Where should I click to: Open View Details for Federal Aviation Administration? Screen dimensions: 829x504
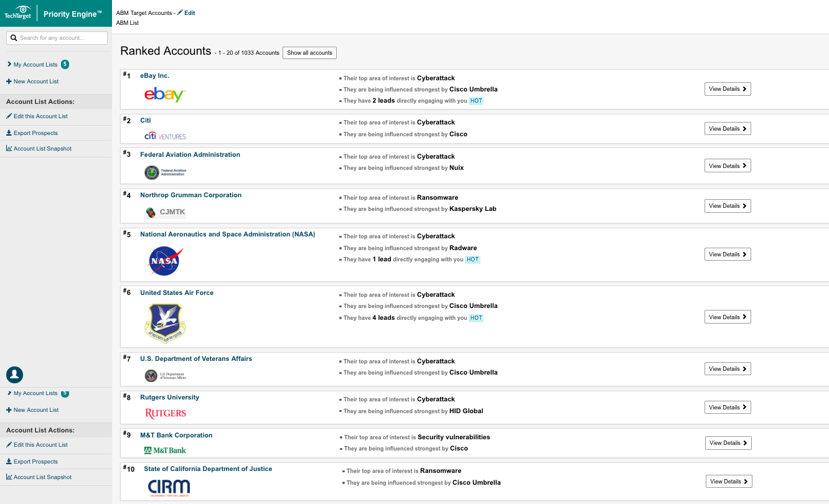728,166
